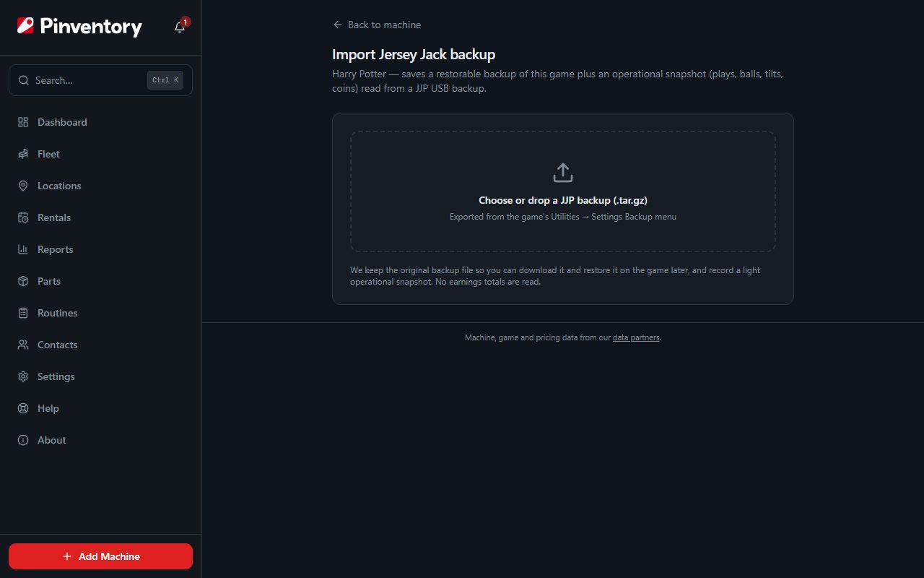Open the Locations page
This screenshot has width=924, height=578.
[x=100, y=186]
